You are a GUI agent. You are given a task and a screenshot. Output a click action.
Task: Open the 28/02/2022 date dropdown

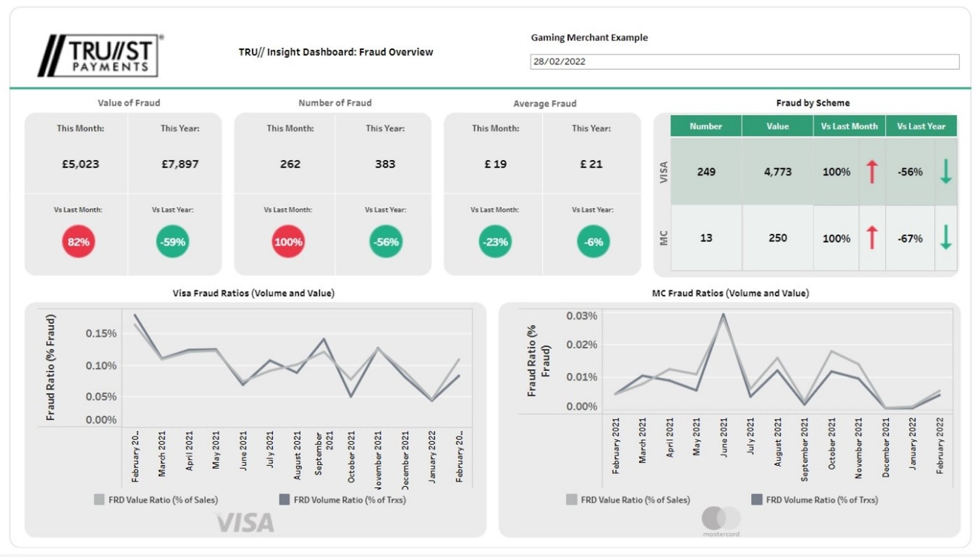[x=744, y=62]
